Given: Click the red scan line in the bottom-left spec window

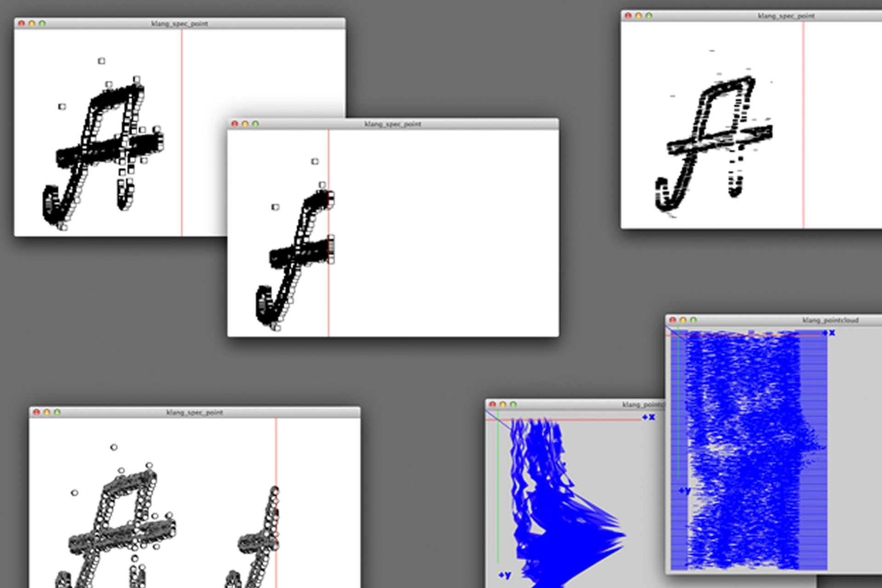Looking at the screenshot, I should tap(276, 503).
